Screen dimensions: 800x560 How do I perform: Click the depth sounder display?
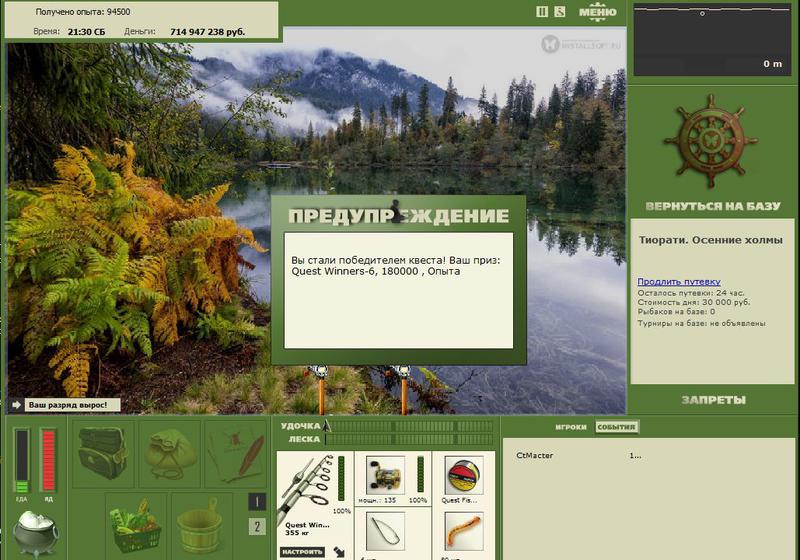pyautogui.click(x=711, y=40)
